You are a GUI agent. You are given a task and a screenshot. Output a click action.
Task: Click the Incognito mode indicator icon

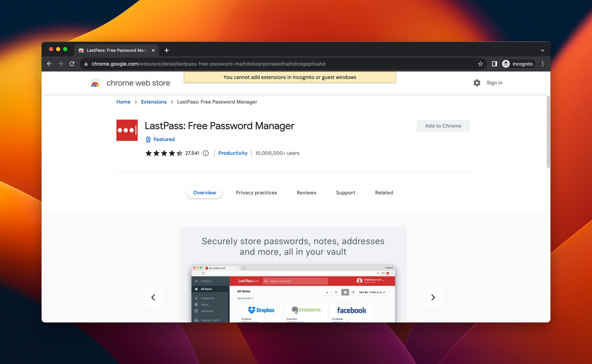click(506, 64)
